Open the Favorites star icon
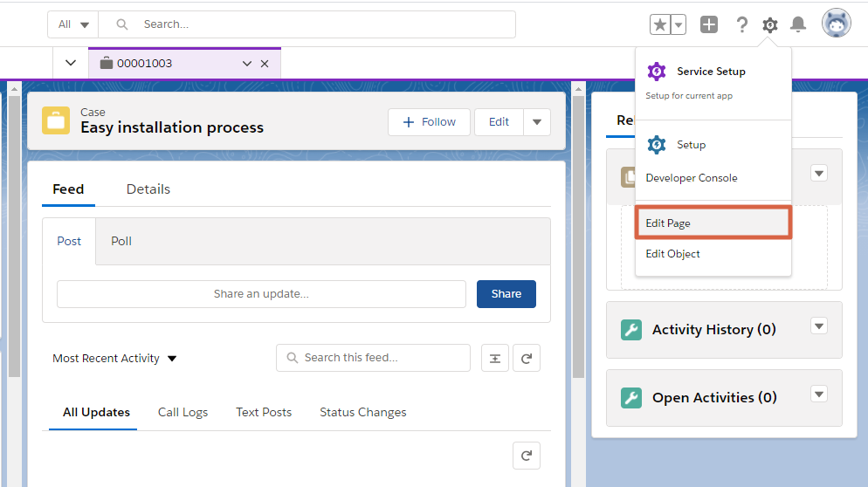Viewport: 868px width, 487px height. pyautogui.click(x=660, y=24)
